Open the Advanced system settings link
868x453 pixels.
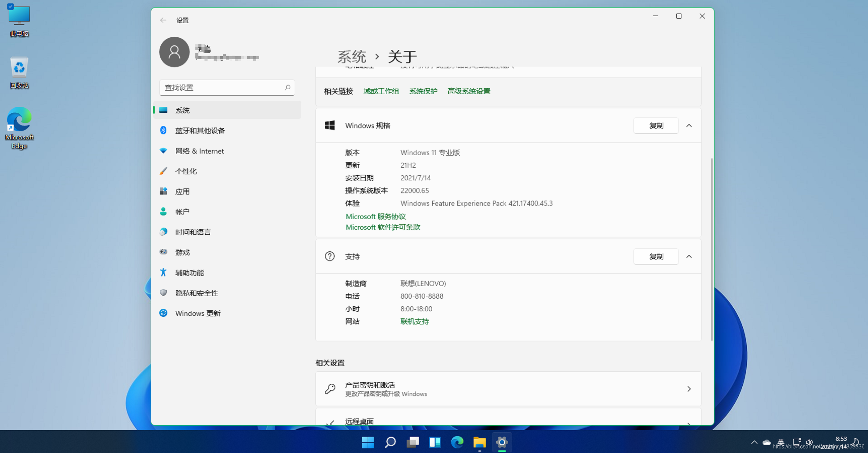point(468,91)
